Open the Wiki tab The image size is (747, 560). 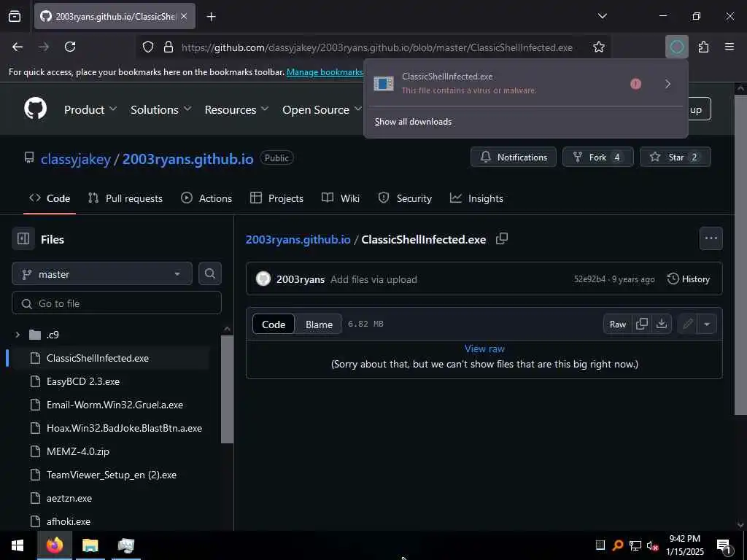tap(341, 198)
